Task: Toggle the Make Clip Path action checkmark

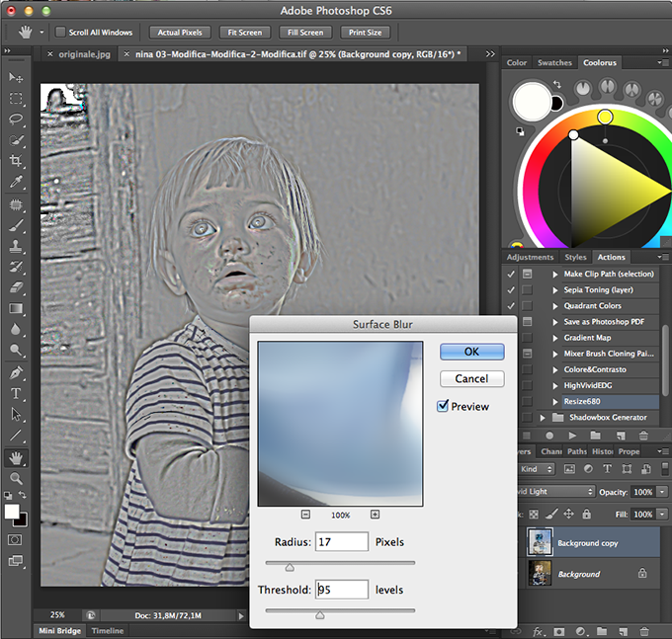Action: click(x=511, y=275)
